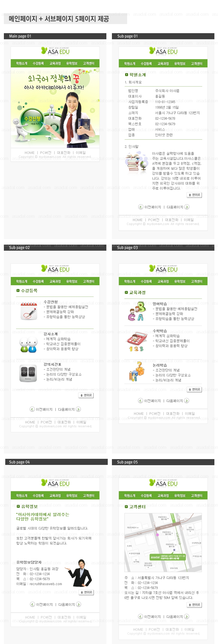Click the 다음페이지 link in Sub page 02

coord(66,409)
